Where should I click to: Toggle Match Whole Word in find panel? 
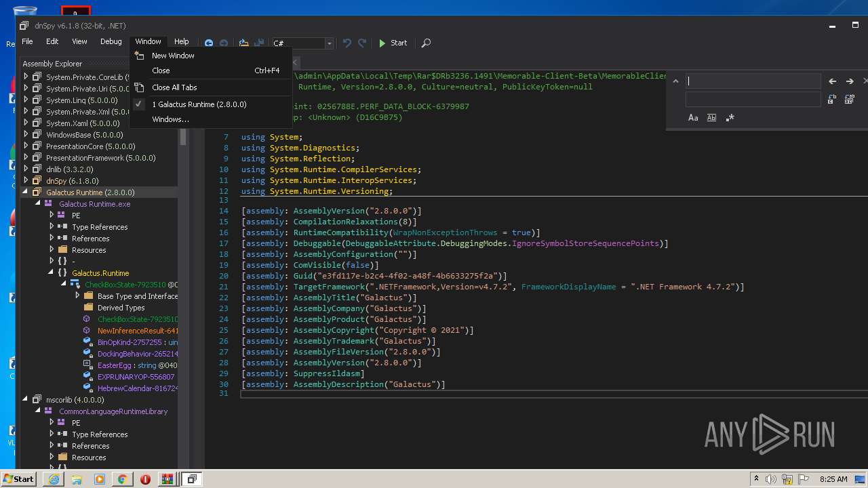[711, 117]
